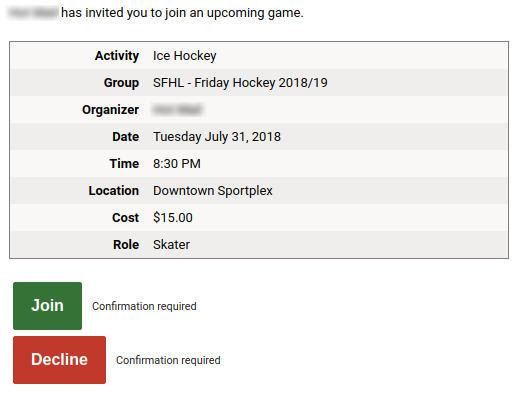Click the green Join button

tap(47, 306)
